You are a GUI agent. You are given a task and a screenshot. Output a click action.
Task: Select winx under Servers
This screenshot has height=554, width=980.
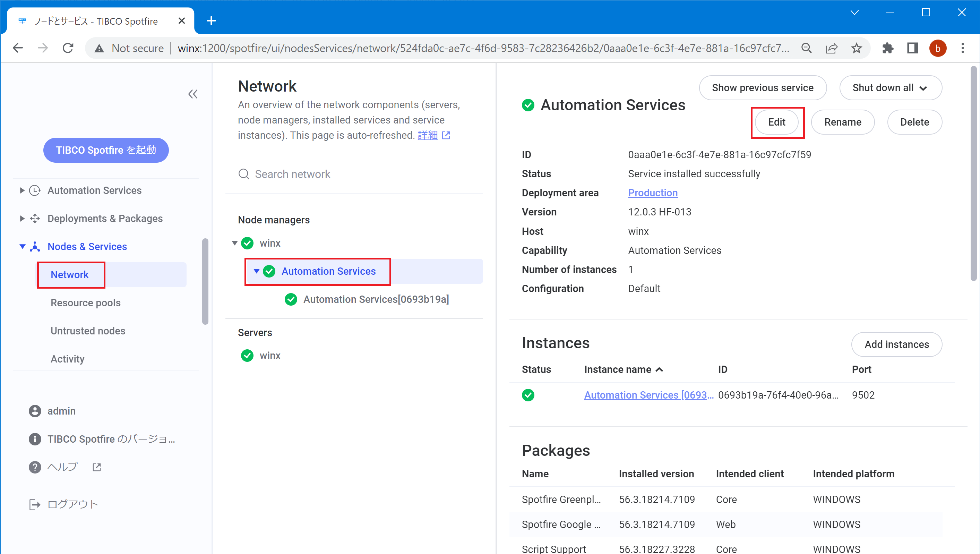[270, 355]
